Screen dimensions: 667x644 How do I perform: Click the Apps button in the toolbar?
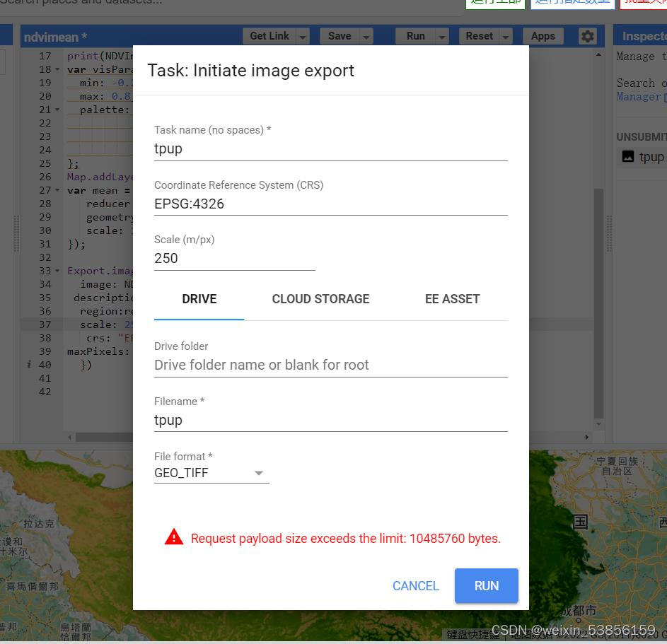(543, 36)
